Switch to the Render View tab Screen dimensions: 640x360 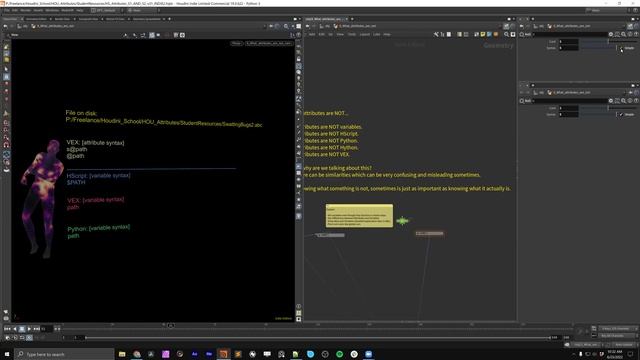tap(62, 19)
